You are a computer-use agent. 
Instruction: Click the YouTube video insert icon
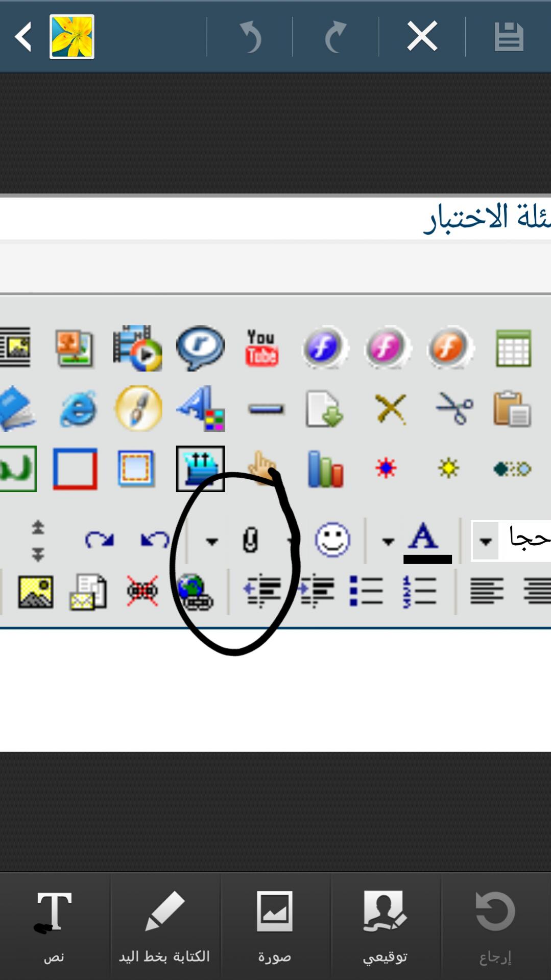pos(261,347)
